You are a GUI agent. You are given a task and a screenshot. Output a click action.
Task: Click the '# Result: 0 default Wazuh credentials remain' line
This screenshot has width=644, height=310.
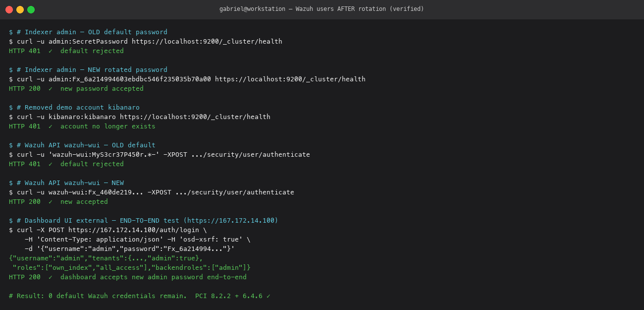point(140,296)
